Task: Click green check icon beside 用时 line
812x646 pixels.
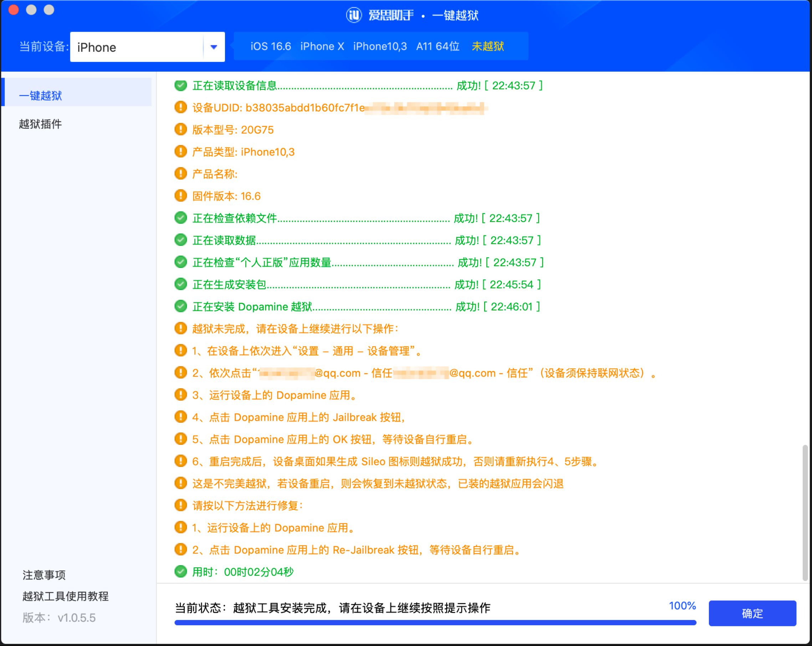Action: click(x=181, y=572)
